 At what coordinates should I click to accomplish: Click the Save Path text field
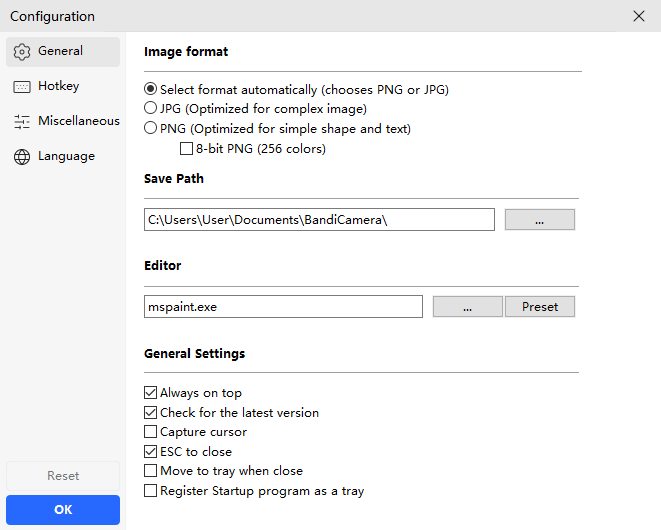[319, 220]
